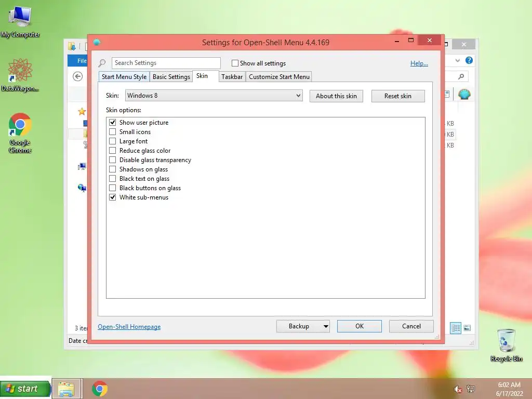Viewport: 532px width, 399px height.
Task: Enable Shadows on glass
Action: pyautogui.click(x=112, y=169)
